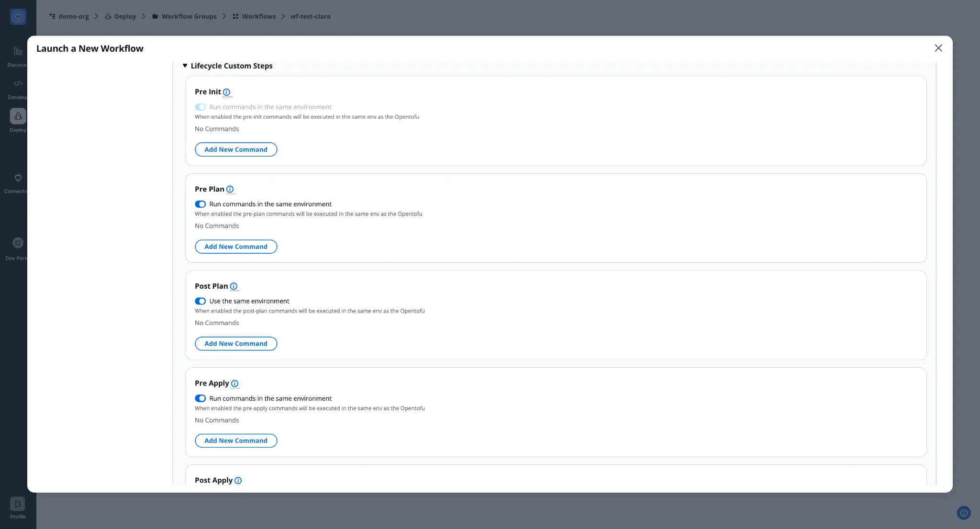Click the Pre Apply info icon
Viewport: 980px width, 529px height.
pyautogui.click(x=234, y=383)
